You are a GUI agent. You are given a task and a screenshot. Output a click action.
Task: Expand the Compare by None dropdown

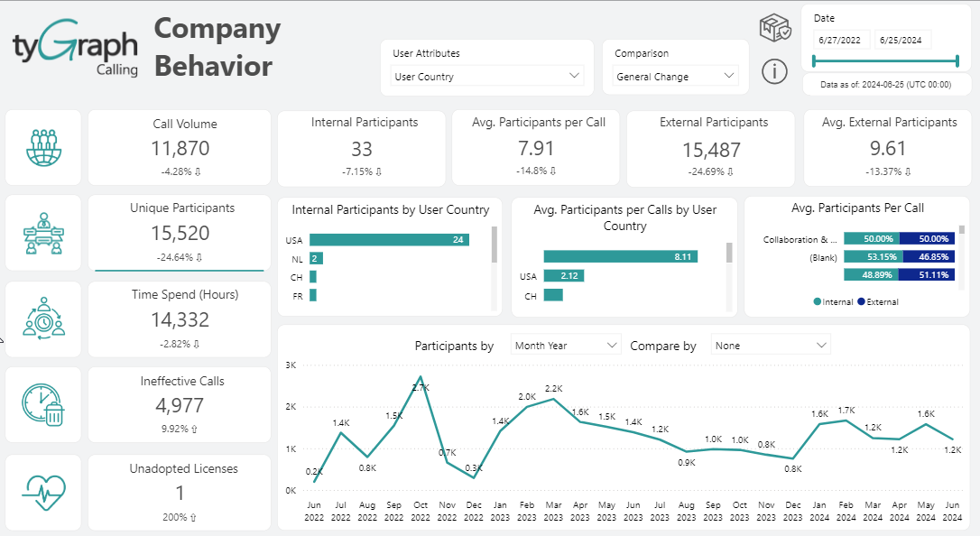point(770,346)
